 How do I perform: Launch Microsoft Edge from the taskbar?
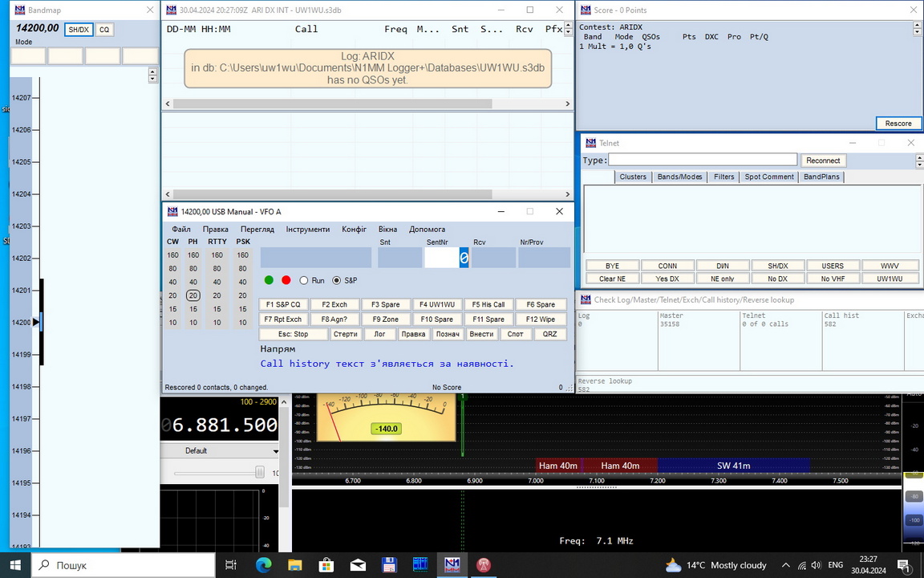pos(264,565)
